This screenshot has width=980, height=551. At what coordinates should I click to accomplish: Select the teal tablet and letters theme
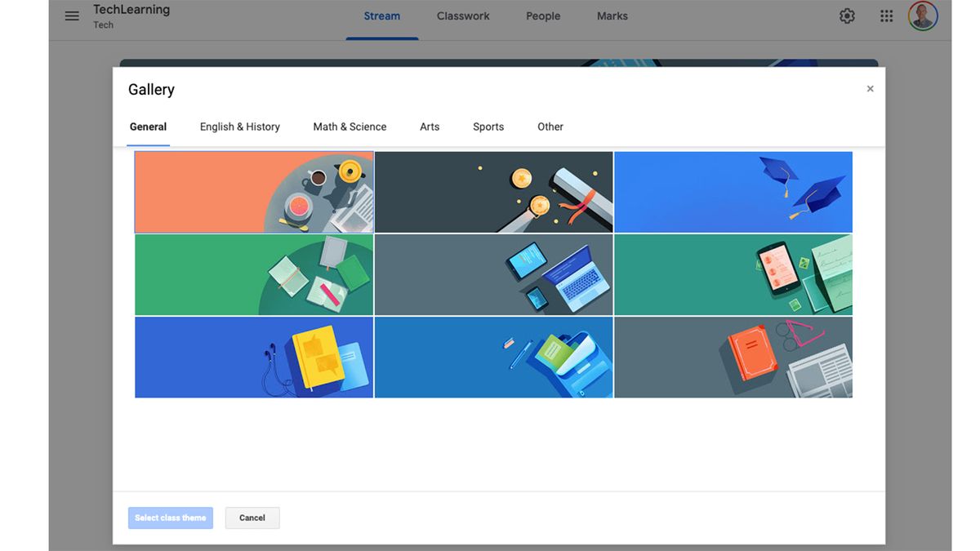pyautogui.click(x=733, y=274)
